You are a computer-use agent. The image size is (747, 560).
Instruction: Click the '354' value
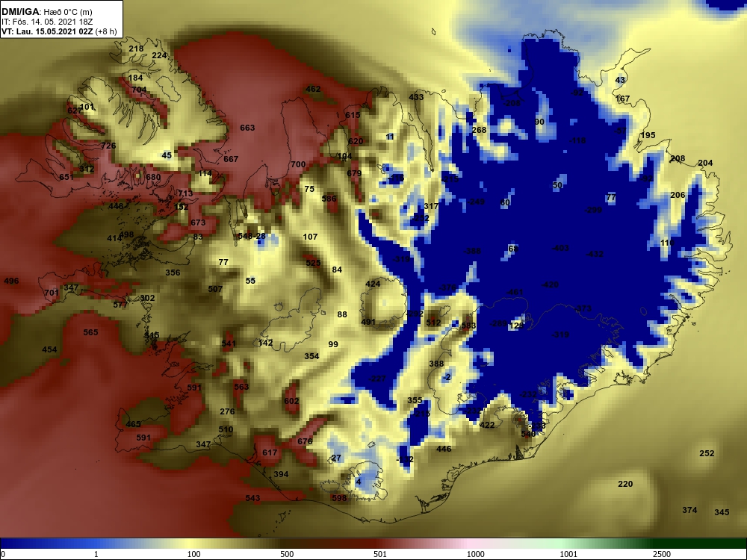[x=311, y=356]
